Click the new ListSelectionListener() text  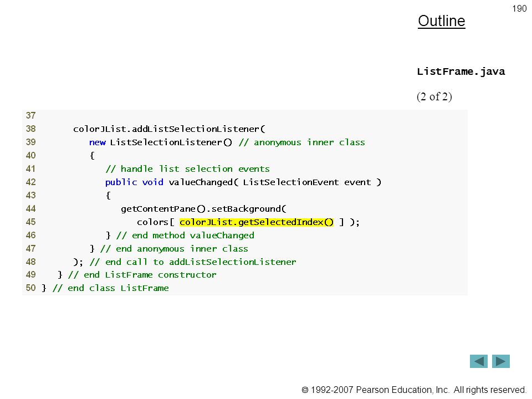161,142
